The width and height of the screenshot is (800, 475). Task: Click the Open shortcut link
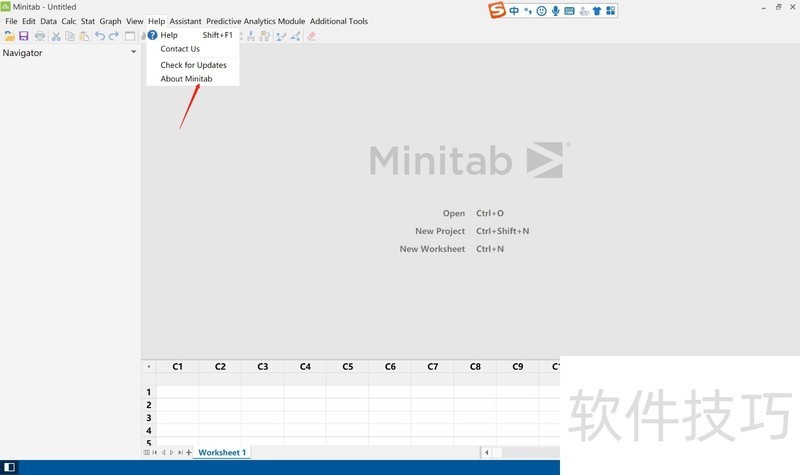tap(454, 213)
